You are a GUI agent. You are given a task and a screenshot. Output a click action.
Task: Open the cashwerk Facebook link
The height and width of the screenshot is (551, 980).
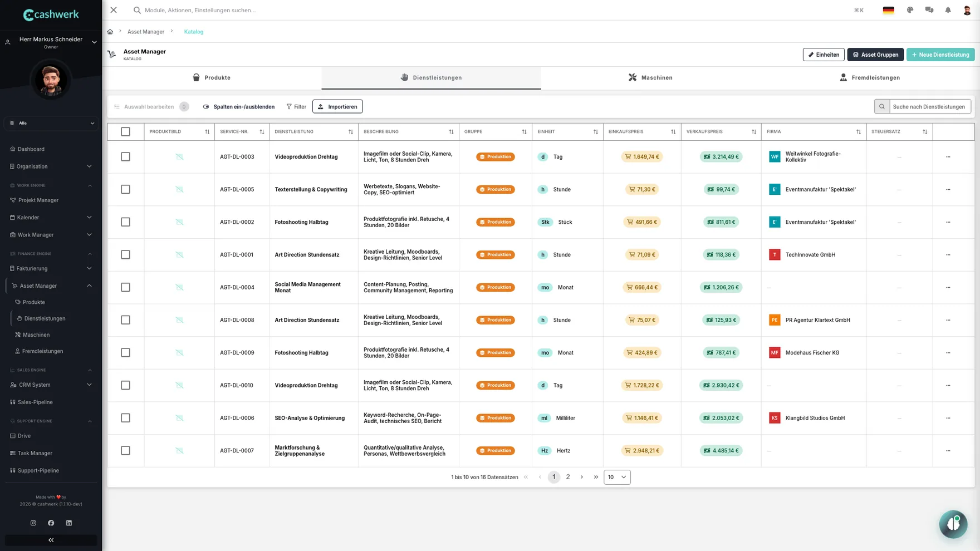point(51,523)
